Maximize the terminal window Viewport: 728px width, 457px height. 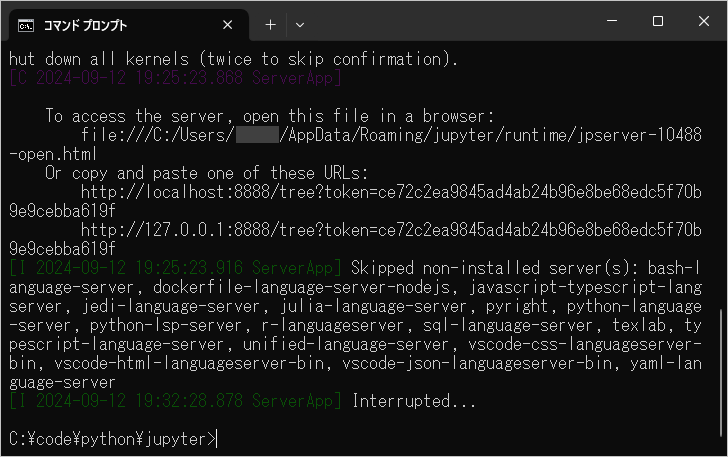tap(658, 21)
